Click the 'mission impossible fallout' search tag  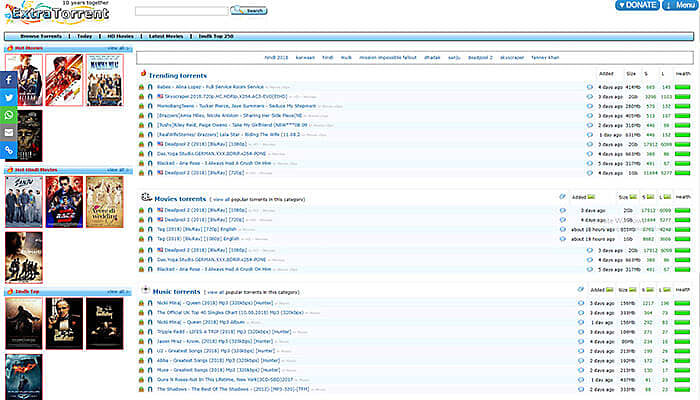coord(388,58)
